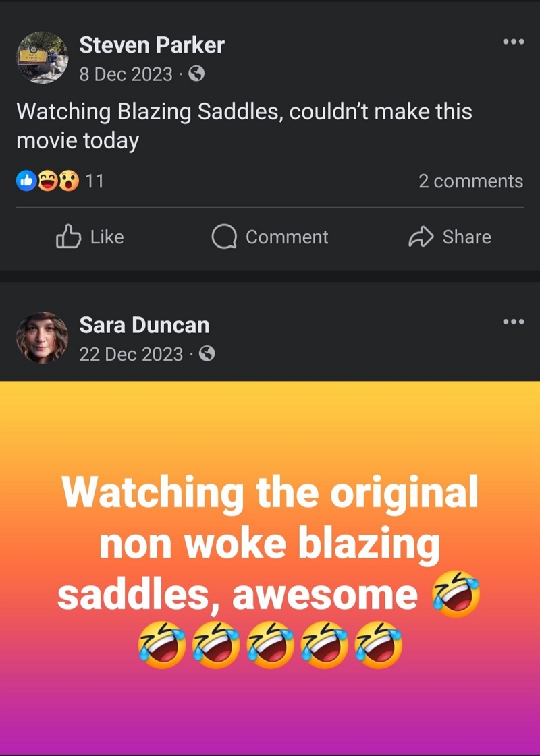
Task: Open Steven Parker's profile picture
Action: [x=43, y=59]
